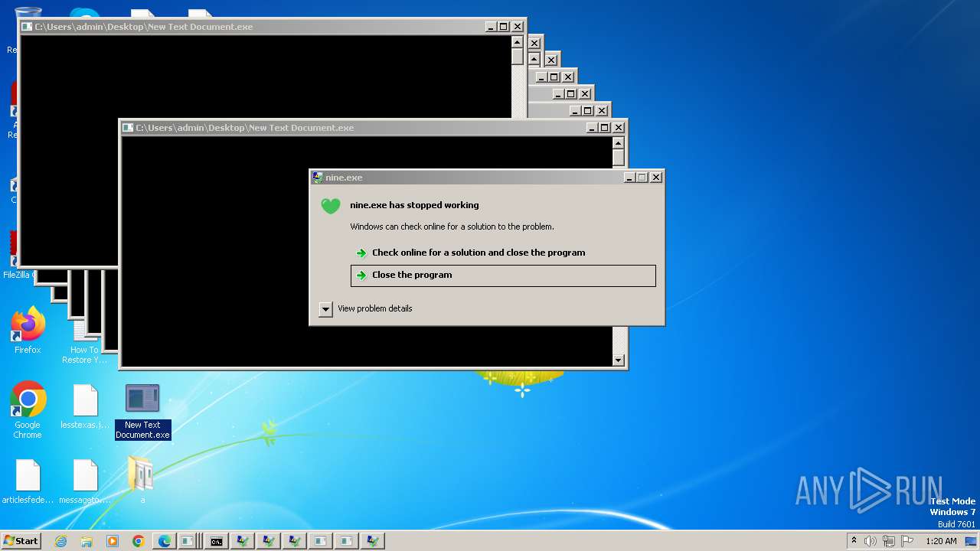Select the messageto file on desktop
Image resolution: width=980 pixels, height=551 pixels.
point(85,482)
